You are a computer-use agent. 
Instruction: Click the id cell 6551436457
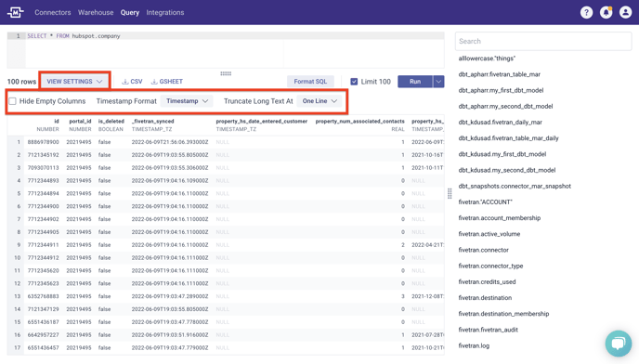pyautogui.click(x=44, y=347)
